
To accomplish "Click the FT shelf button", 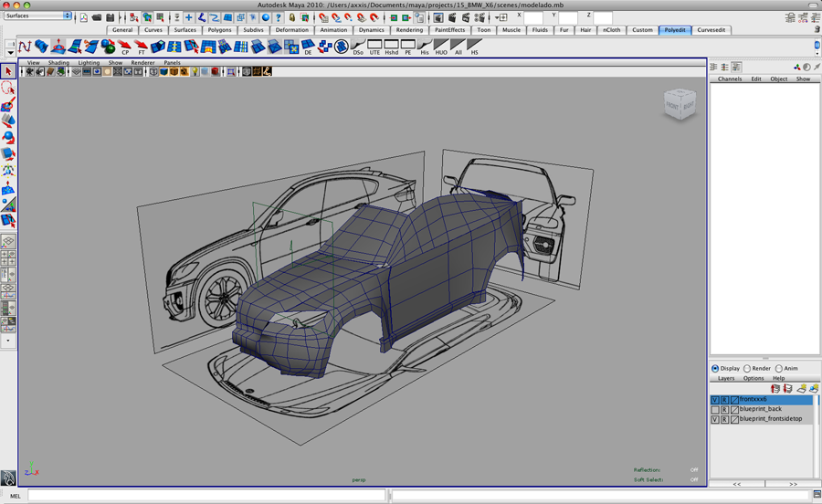I will pos(142,47).
